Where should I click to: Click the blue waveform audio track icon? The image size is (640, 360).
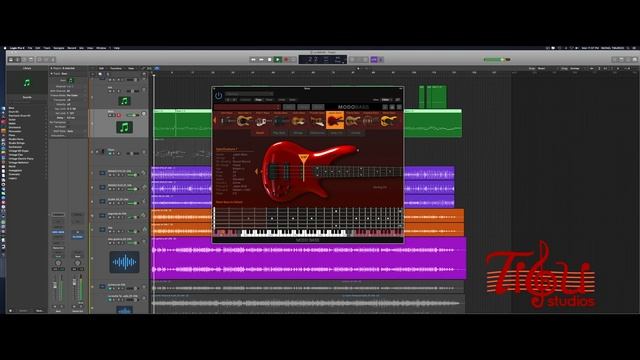124,262
